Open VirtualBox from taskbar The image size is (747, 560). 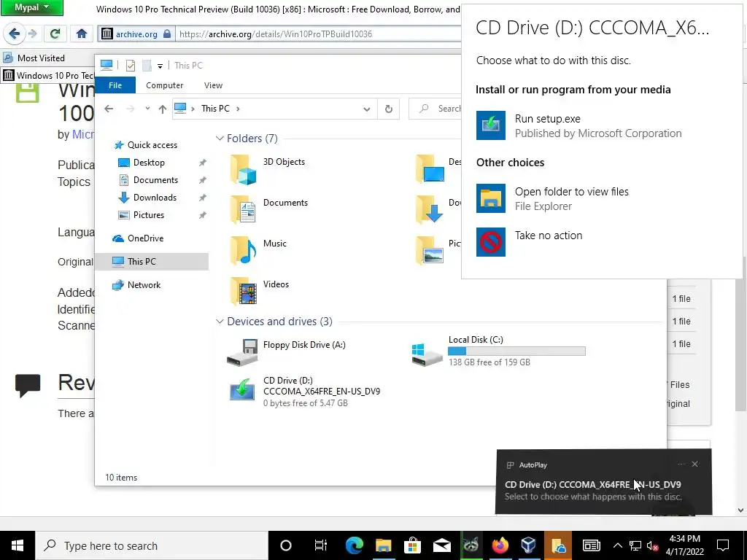[529, 545]
